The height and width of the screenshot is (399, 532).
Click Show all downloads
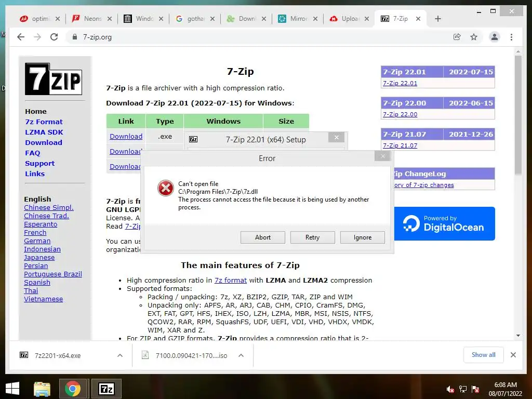(x=483, y=355)
